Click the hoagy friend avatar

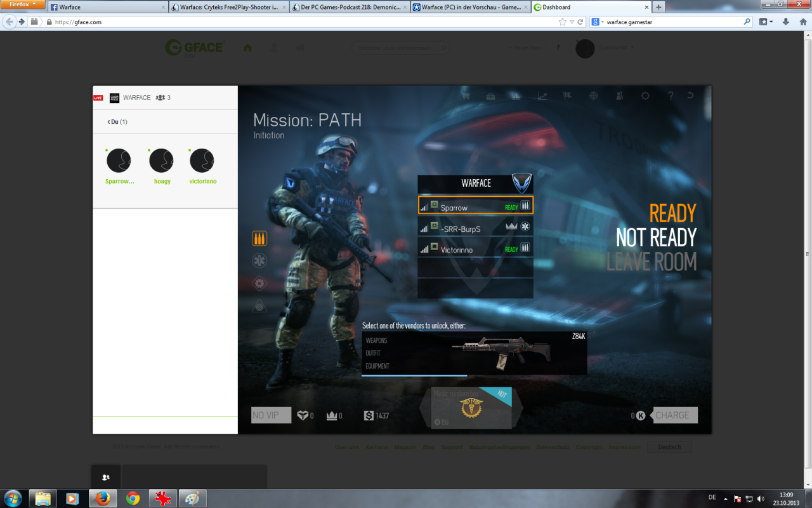(161, 161)
